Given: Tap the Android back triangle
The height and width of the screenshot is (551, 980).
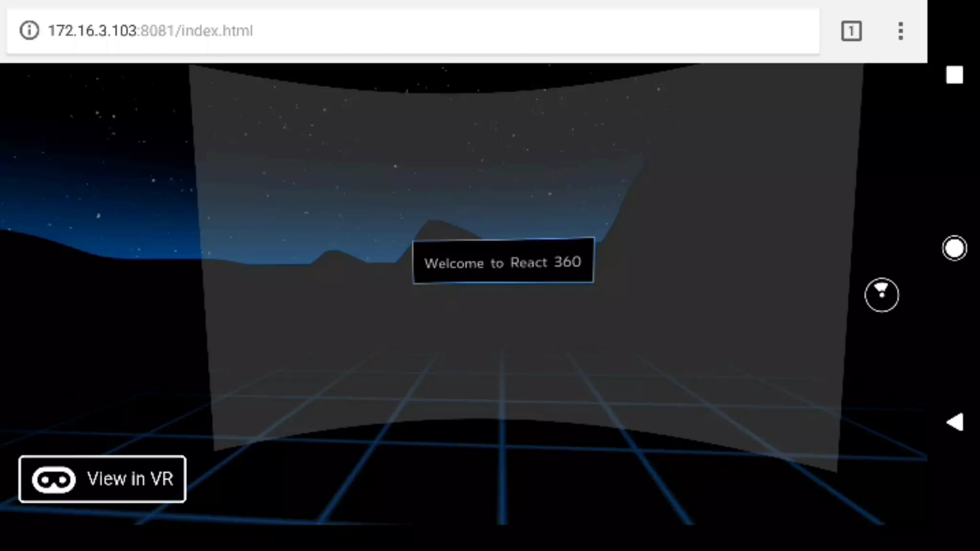Looking at the screenshot, I should (955, 422).
